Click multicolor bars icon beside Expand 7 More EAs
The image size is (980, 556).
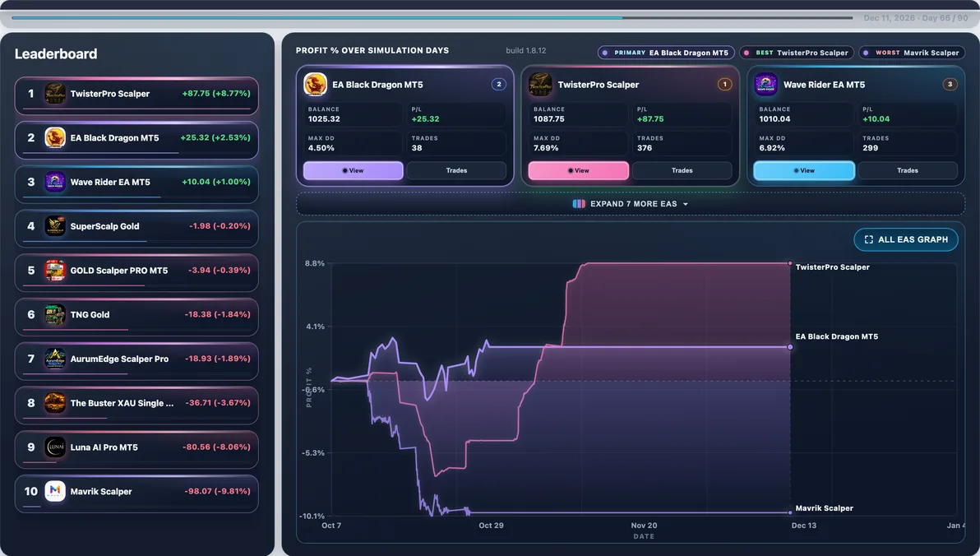[x=579, y=204]
